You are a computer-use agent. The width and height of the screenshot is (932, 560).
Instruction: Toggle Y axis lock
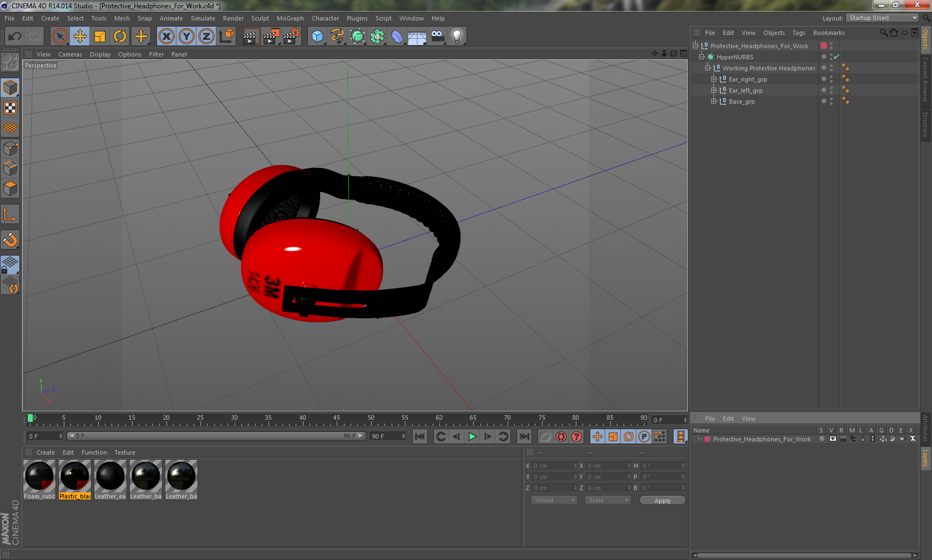[186, 37]
